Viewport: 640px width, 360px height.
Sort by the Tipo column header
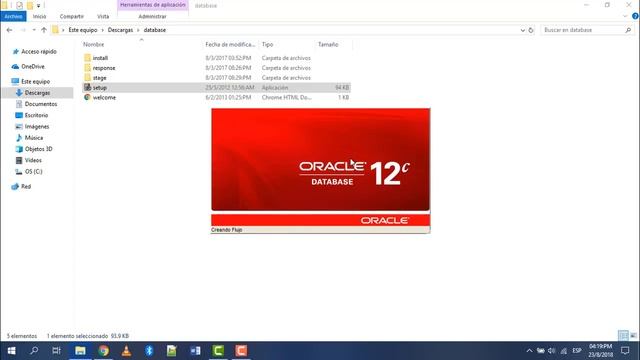pyautogui.click(x=267, y=44)
